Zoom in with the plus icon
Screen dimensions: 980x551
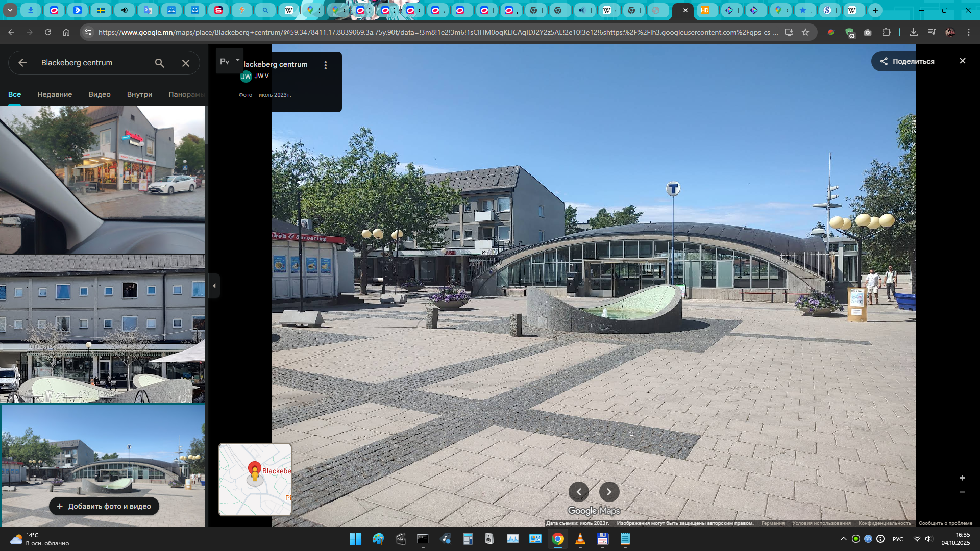[962, 478]
